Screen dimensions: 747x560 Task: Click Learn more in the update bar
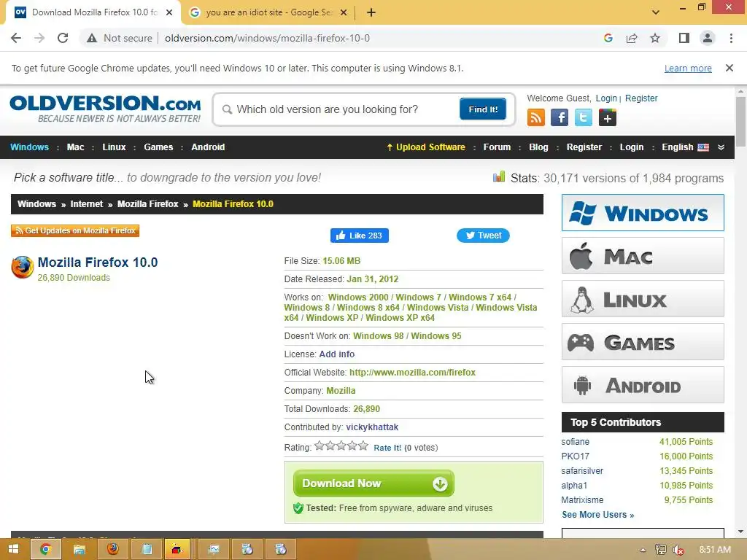point(688,68)
